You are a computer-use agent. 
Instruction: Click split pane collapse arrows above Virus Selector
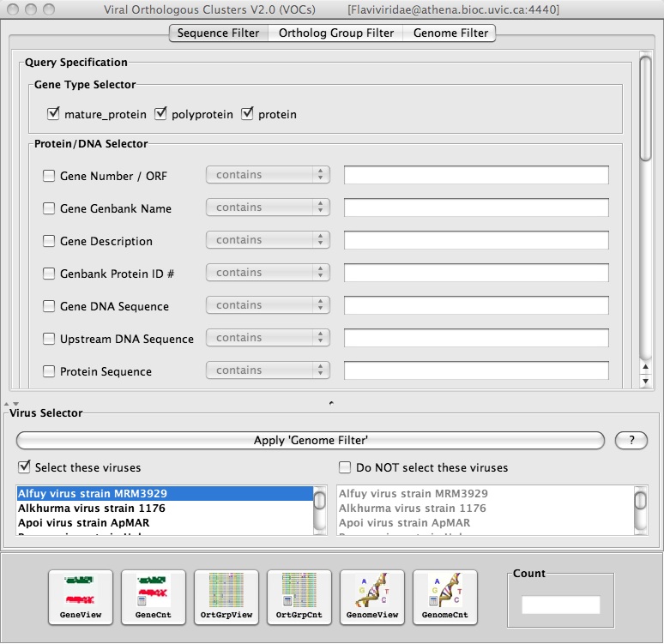tap(11, 404)
